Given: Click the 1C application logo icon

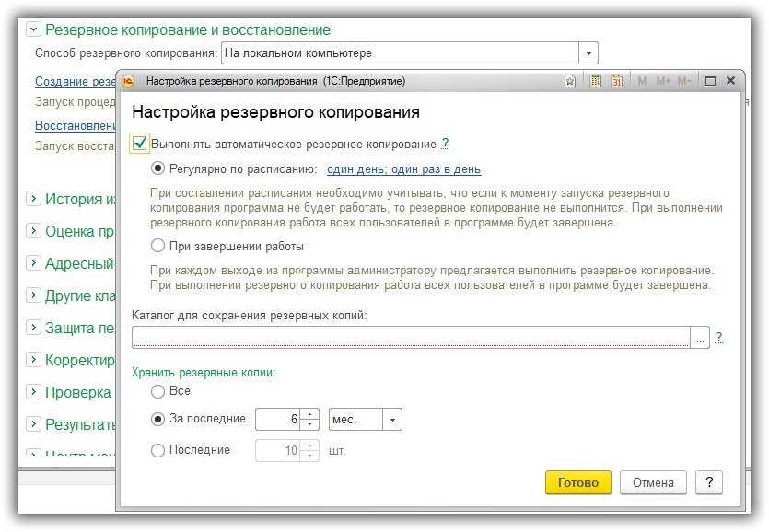Looking at the screenshot, I should 129,81.
